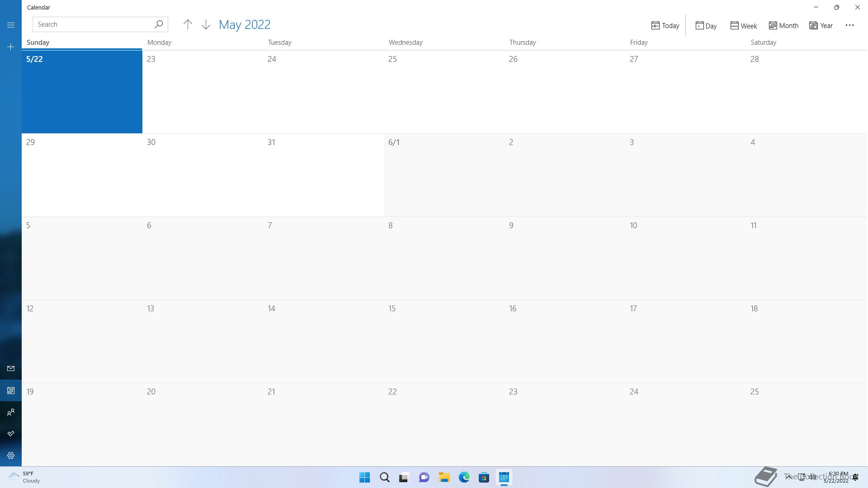The width and height of the screenshot is (868, 488).
Task: Restore down the Calendar window
Action: tap(837, 7)
